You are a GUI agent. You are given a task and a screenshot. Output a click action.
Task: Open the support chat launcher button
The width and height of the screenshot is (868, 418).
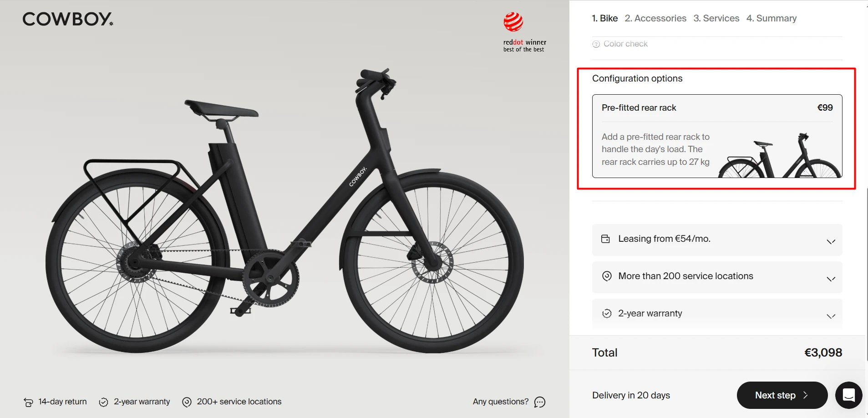[x=848, y=395]
